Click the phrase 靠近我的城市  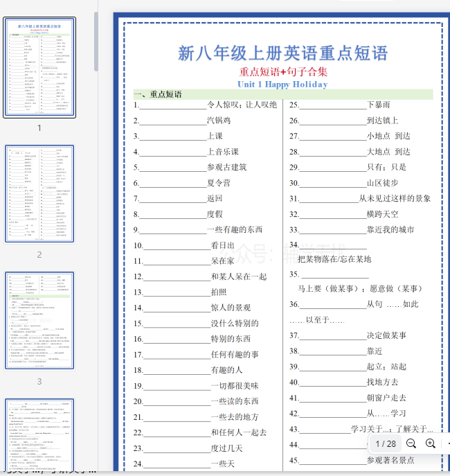coord(390,230)
